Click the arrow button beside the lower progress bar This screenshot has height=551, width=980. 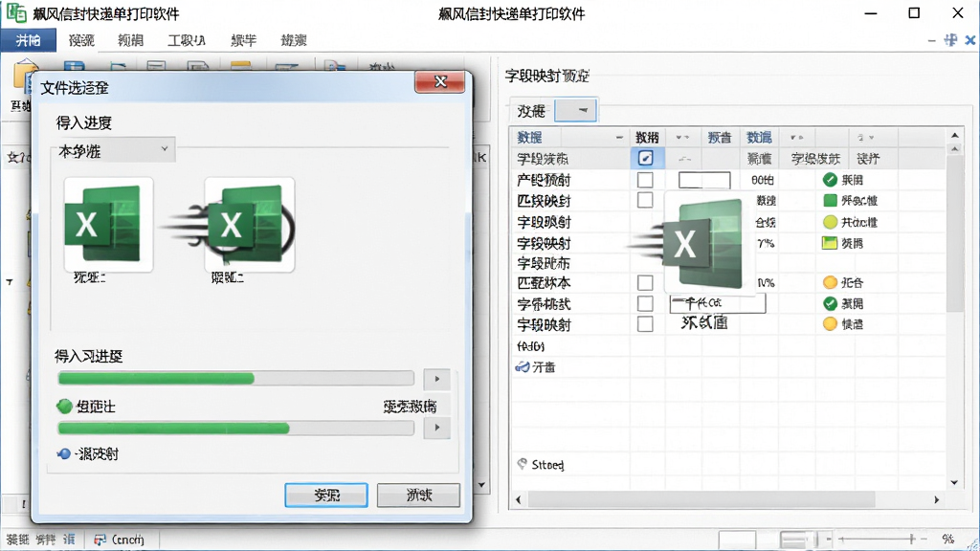(x=436, y=428)
